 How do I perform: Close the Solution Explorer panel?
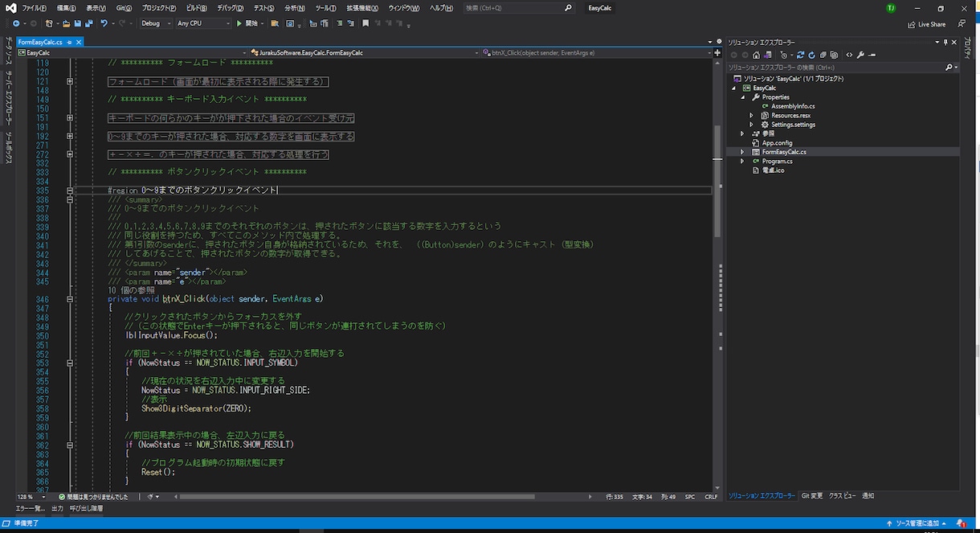click(953, 42)
